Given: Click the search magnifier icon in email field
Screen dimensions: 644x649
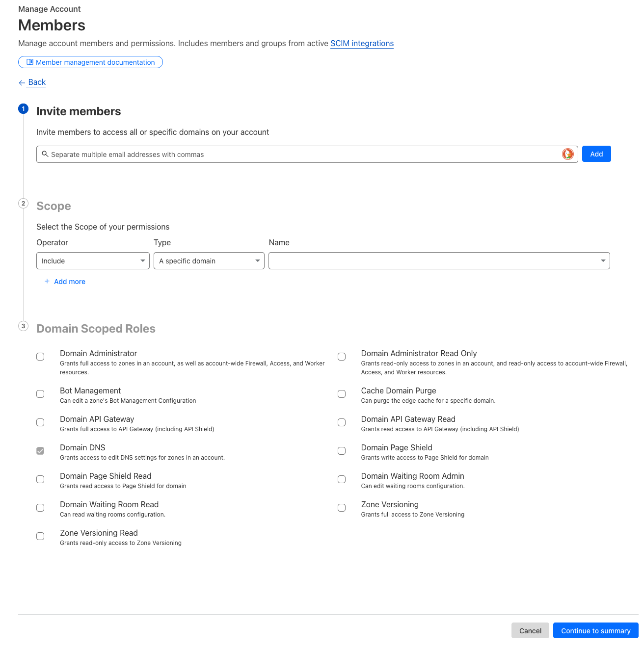Looking at the screenshot, I should [45, 154].
